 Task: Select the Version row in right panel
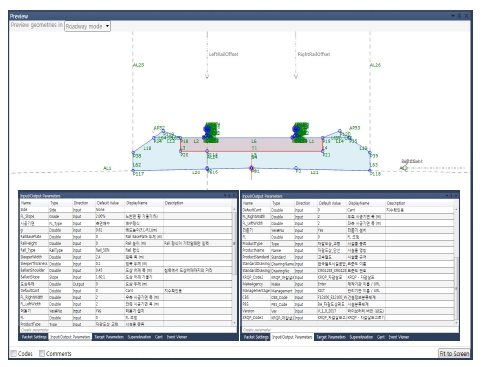tap(348, 311)
